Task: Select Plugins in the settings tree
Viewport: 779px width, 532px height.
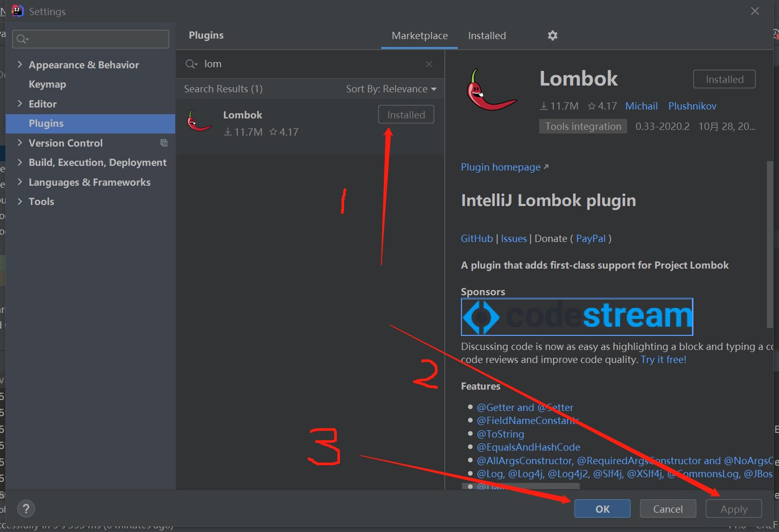Action: tap(90, 124)
